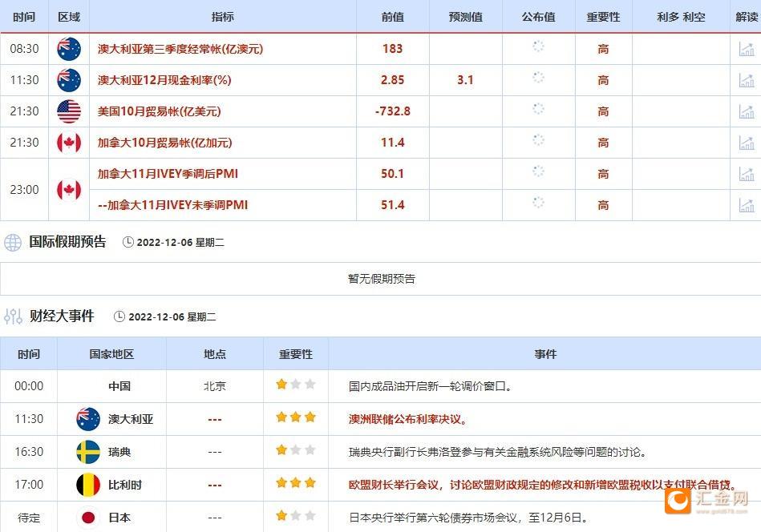Click star rating for 日本 event
761x532 pixels.
[x=296, y=515]
